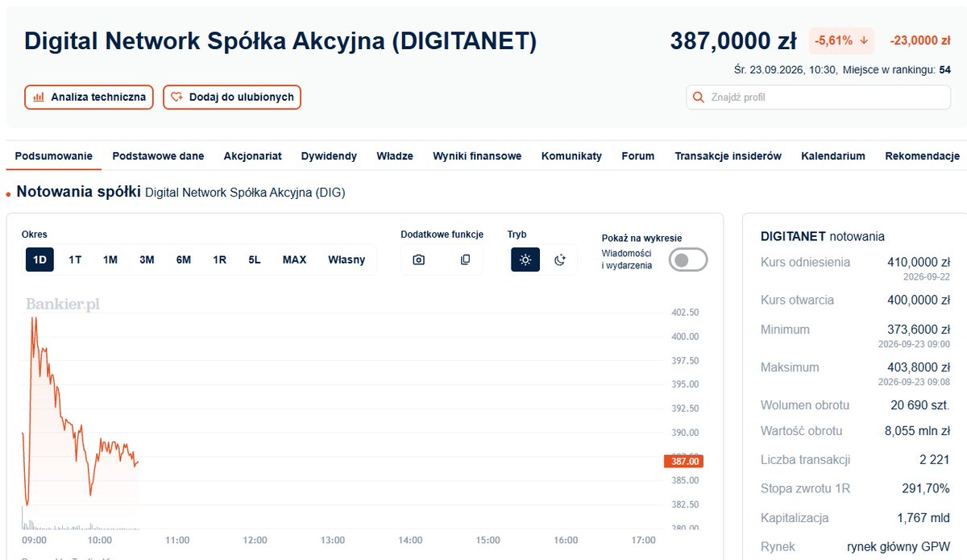Viewport: 967px width, 560px height.
Task: Select the 1M period
Action: point(110,259)
